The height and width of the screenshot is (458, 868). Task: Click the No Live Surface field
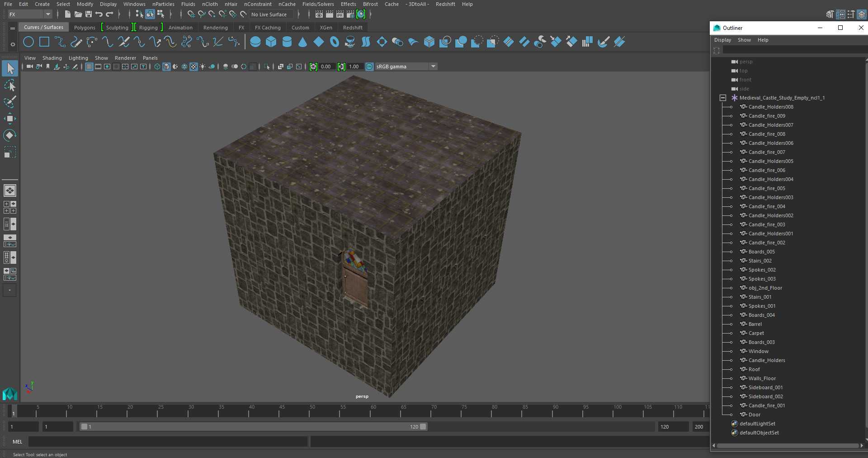pyautogui.click(x=272, y=14)
